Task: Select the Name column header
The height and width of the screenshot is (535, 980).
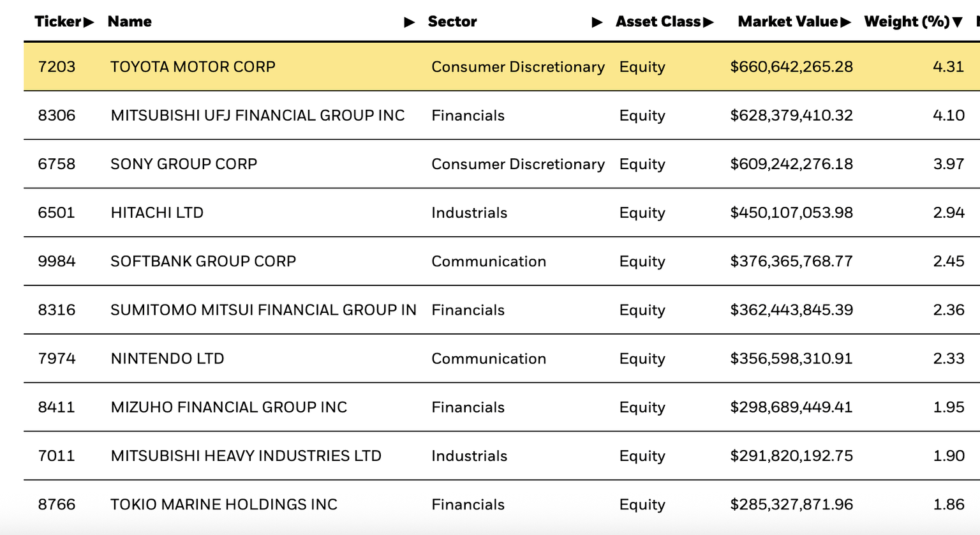Action: pos(130,21)
